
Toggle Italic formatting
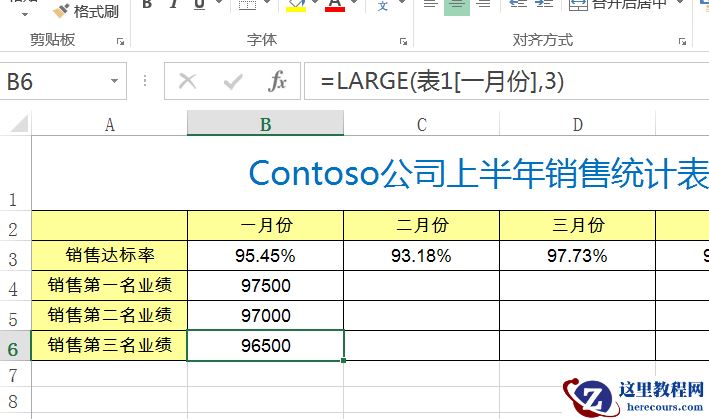click(174, 5)
